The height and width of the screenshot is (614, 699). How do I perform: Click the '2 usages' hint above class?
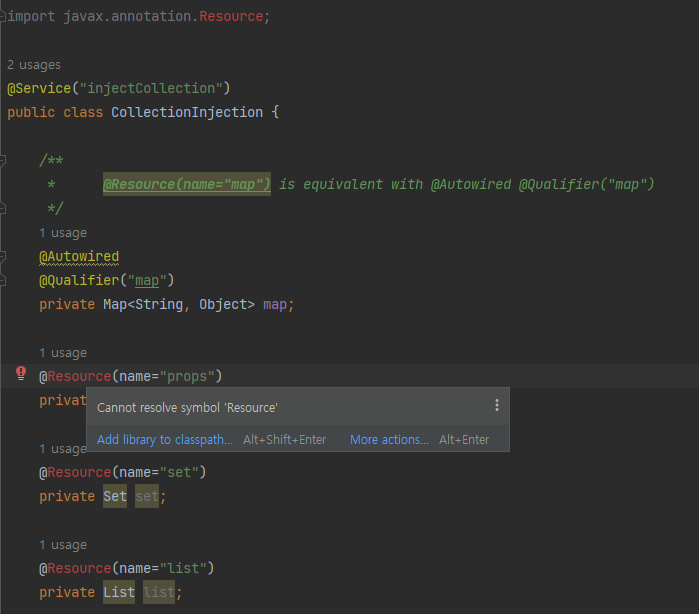34,65
